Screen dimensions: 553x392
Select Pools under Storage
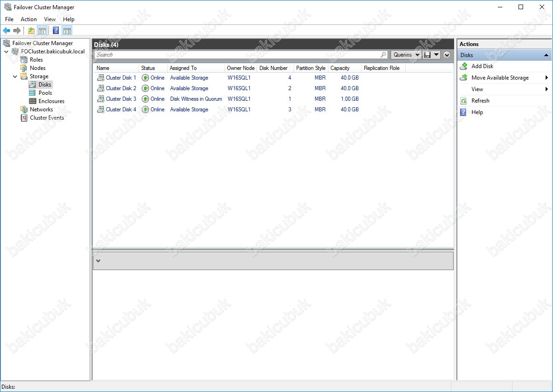pyautogui.click(x=45, y=93)
